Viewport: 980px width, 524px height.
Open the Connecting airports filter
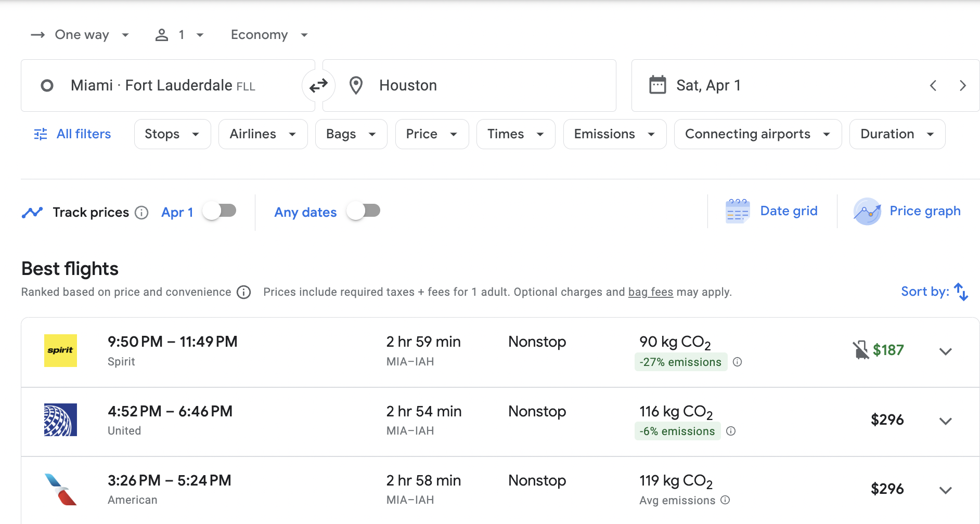coord(758,134)
